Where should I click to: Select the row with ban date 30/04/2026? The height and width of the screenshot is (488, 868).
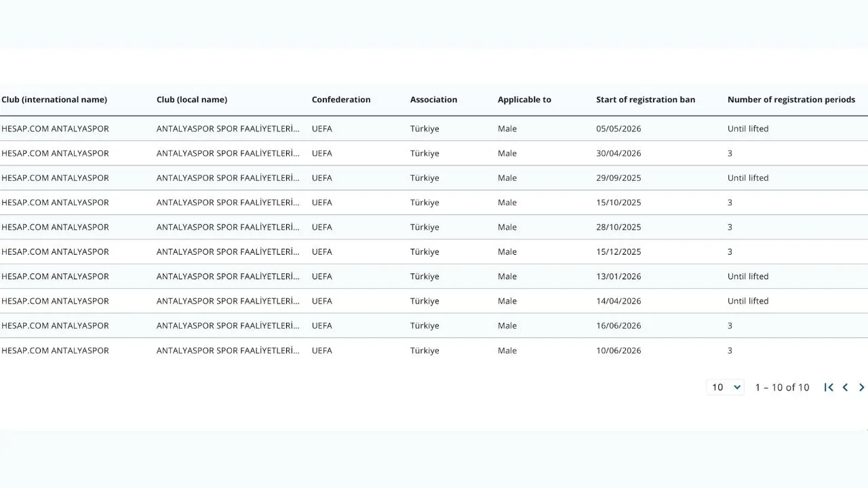tap(434, 153)
